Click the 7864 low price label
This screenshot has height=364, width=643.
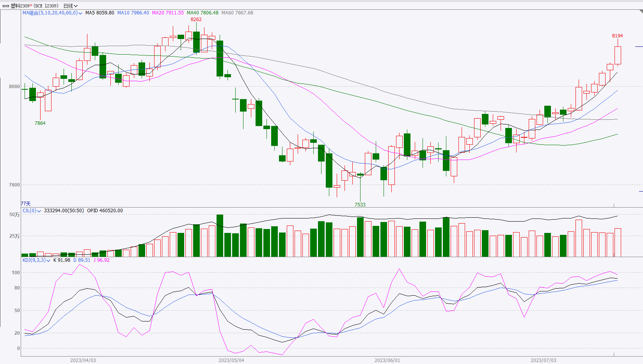[40, 123]
